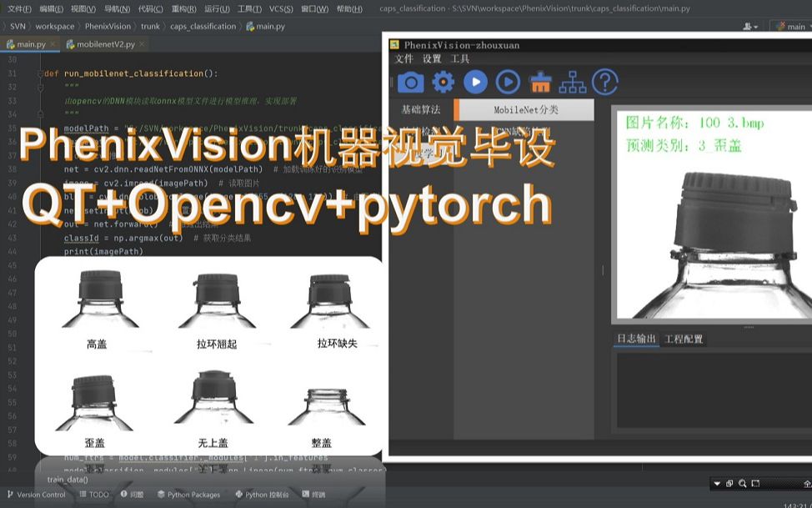Open PyCharm 导航(N) menu
This screenshot has height=508, width=812.
(x=117, y=9)
